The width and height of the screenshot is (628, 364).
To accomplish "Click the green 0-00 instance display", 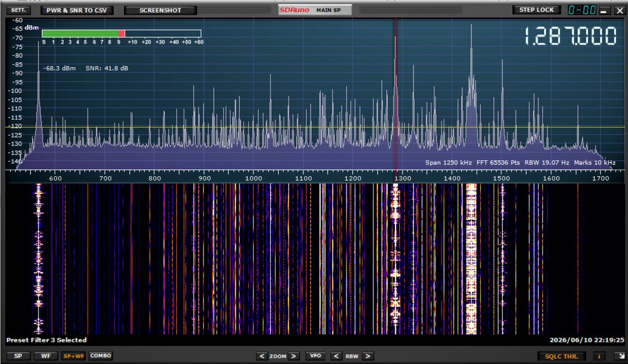I will click(x=581, y=10).
